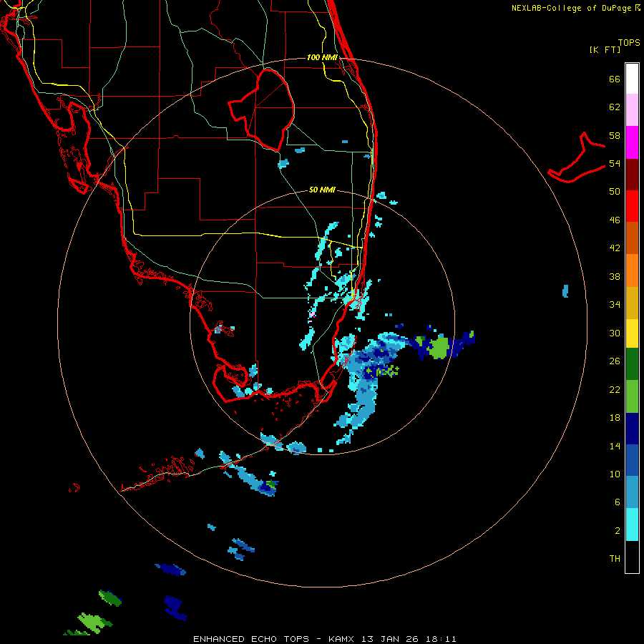Click the legend value "26"
The image size is (644, 644).
(x=615, y=361)
